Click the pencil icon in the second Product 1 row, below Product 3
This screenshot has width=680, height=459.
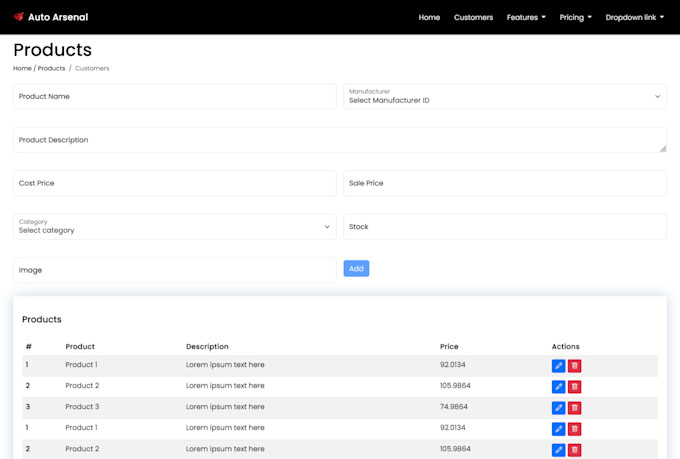[558, 429]
